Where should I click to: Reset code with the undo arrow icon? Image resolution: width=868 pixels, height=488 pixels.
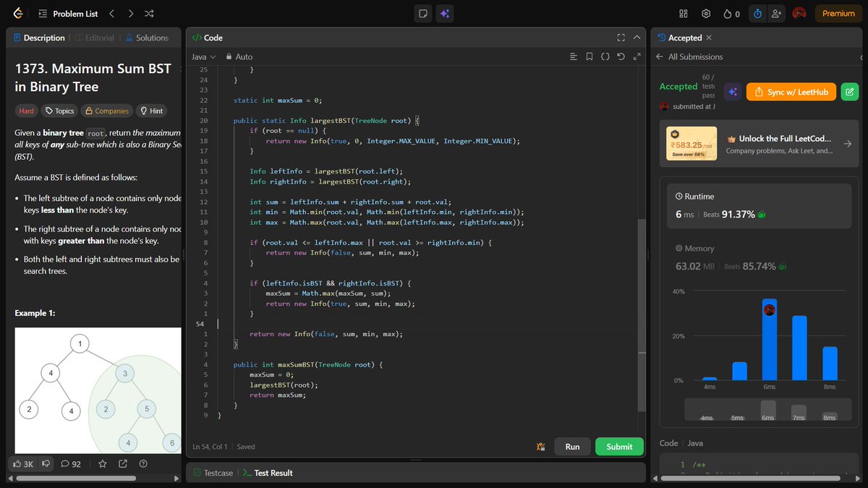[x=621, y=56]
